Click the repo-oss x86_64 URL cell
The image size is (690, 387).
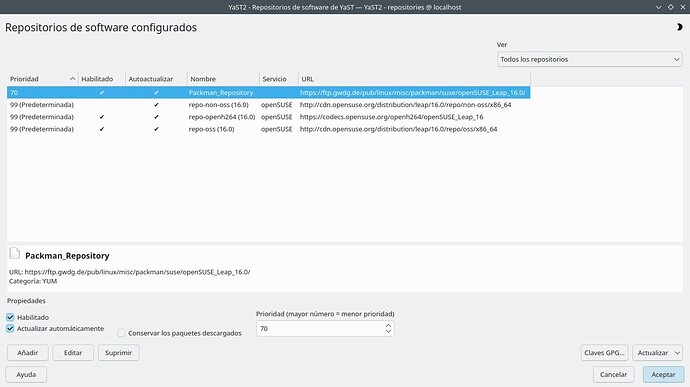398,129
